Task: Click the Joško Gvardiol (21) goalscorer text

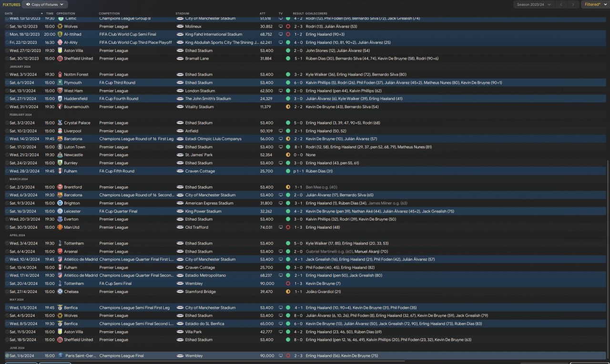Action: point(323,292)
